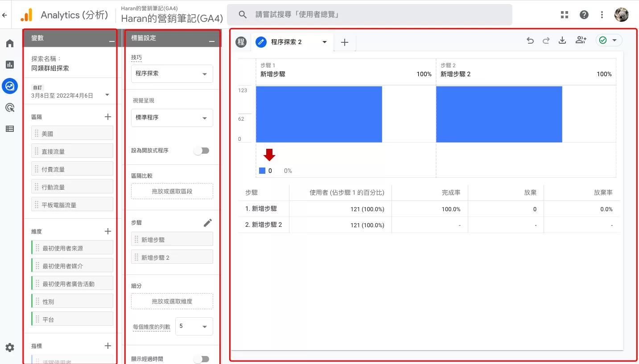Screen dimensions: 639x364
Task: Open Reports from the left sidebar
Action: (10, 65)
